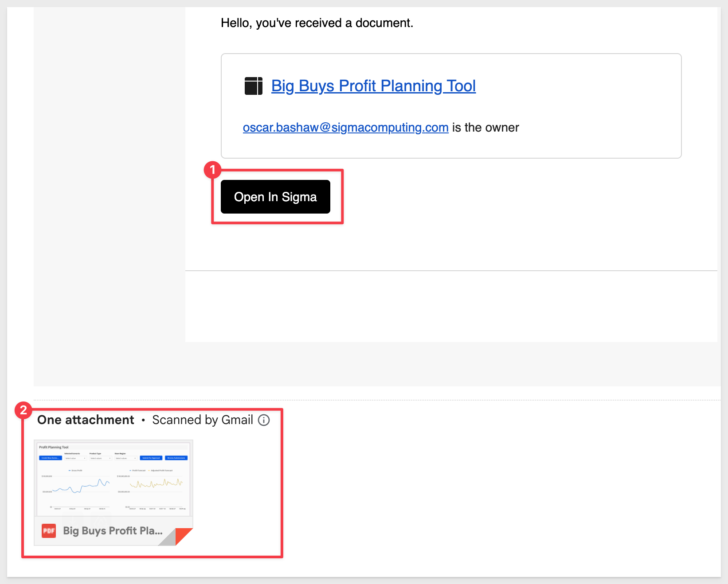Click the red PDF file icon
The width and height of the screenshot is (728, 584).
49,531
